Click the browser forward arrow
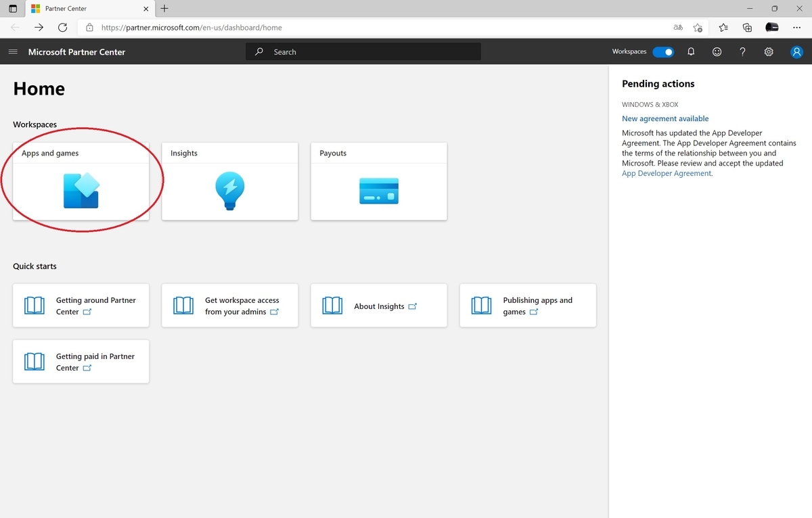 click(x=39, y=28)
